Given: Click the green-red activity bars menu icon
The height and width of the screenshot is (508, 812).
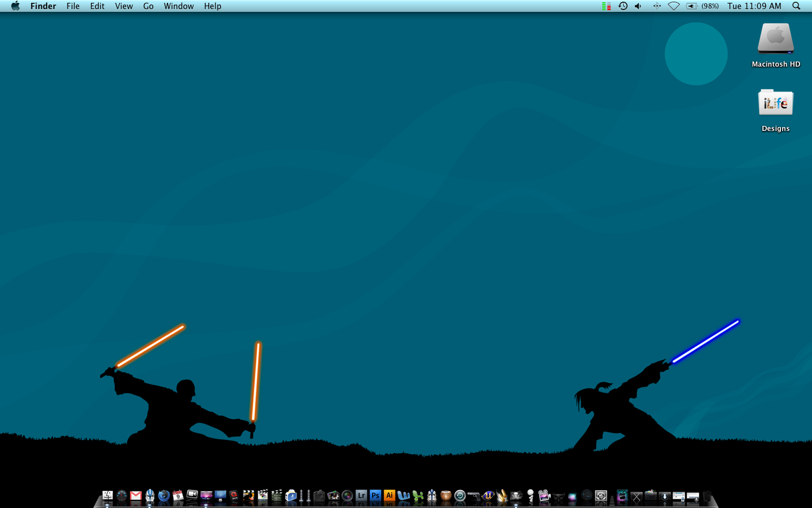Looking at the screenshot, I should point(606,6).
